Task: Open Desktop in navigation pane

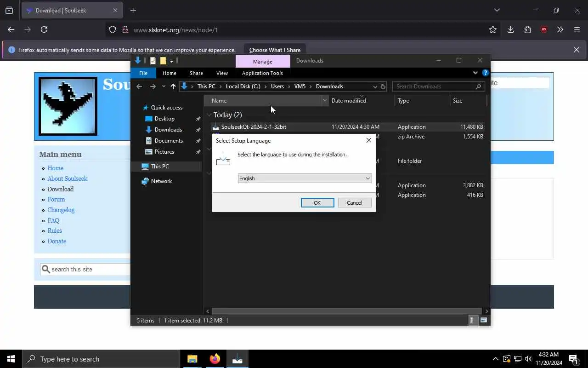Action: tap(164, 119)
